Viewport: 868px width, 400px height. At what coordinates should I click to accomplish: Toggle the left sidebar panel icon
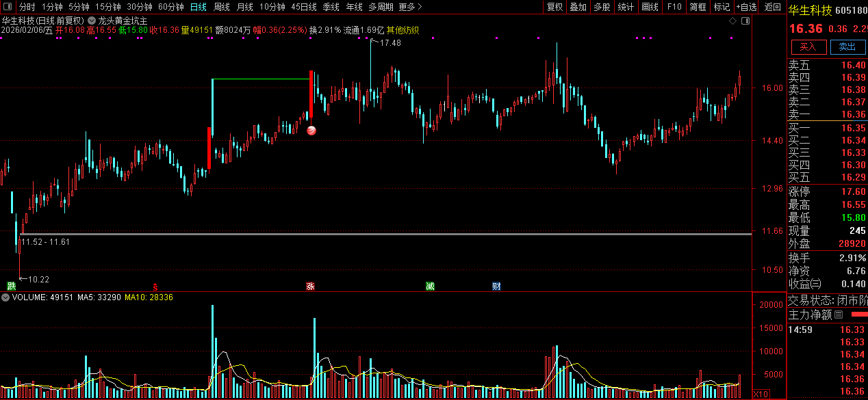tap(7, 7)
